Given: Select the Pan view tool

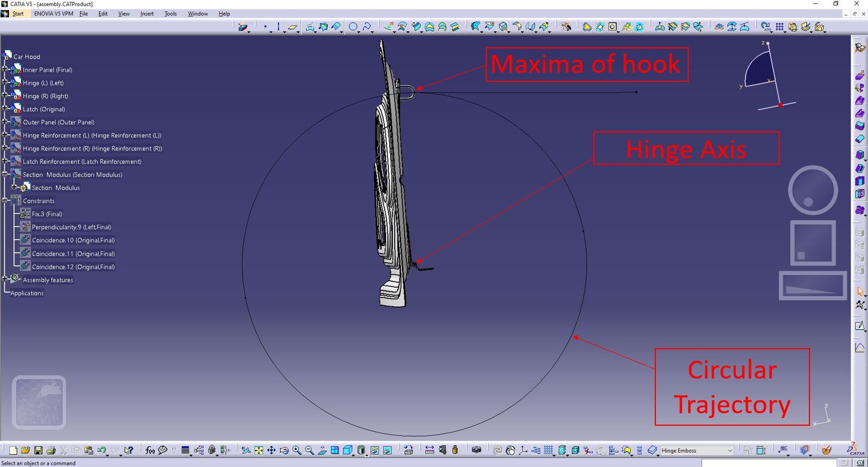Looking at the screenshot, I should [x=271, y=450].
